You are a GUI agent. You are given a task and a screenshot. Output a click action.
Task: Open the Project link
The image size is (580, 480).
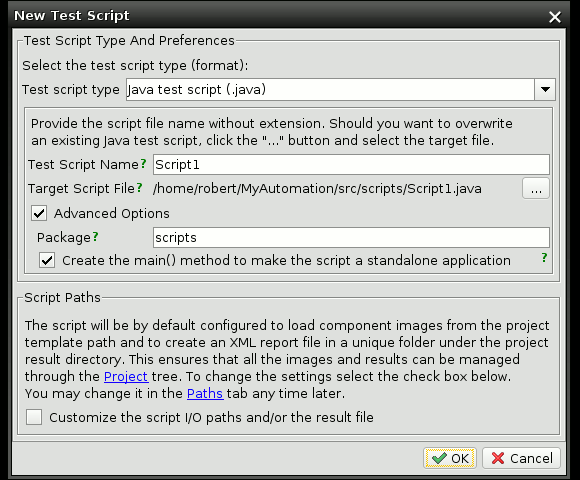[x=126, y=376]
